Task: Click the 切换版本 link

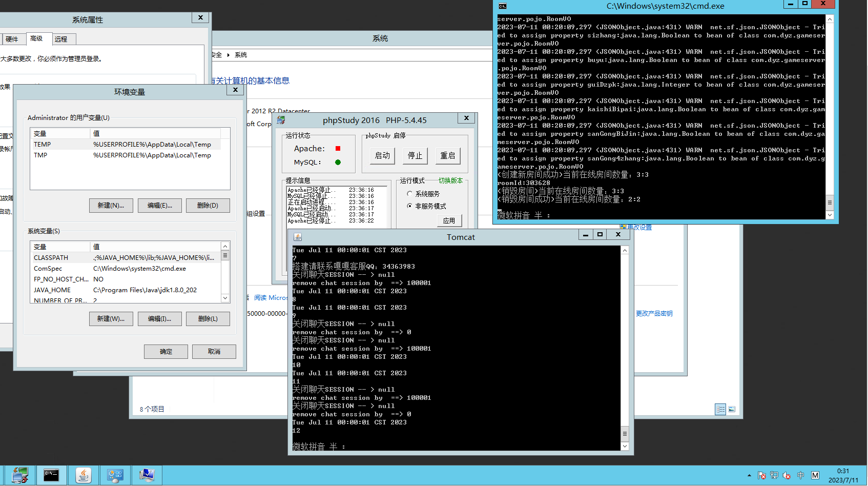Action: [450, 180]
